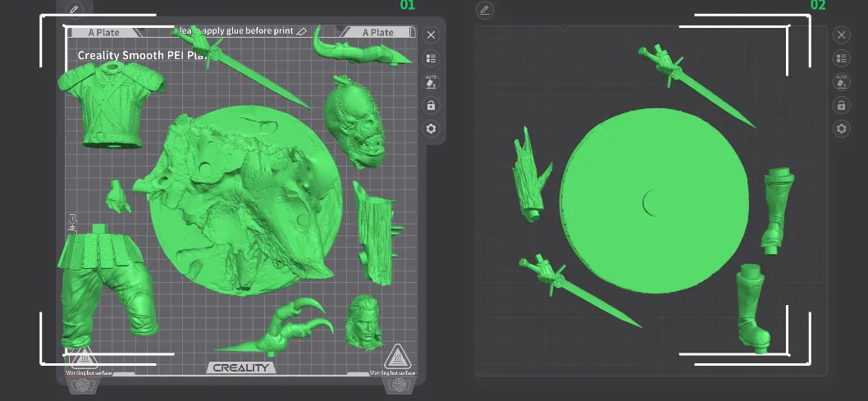Toggle the lock on plate 02
Screen dimensions: 868x401
click(x=841, y=106)
